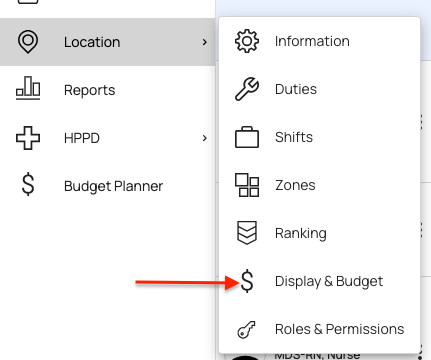431x360 pixels.
Task: Click the Ranking chevrons icon
Action: [x=247, y=233]
